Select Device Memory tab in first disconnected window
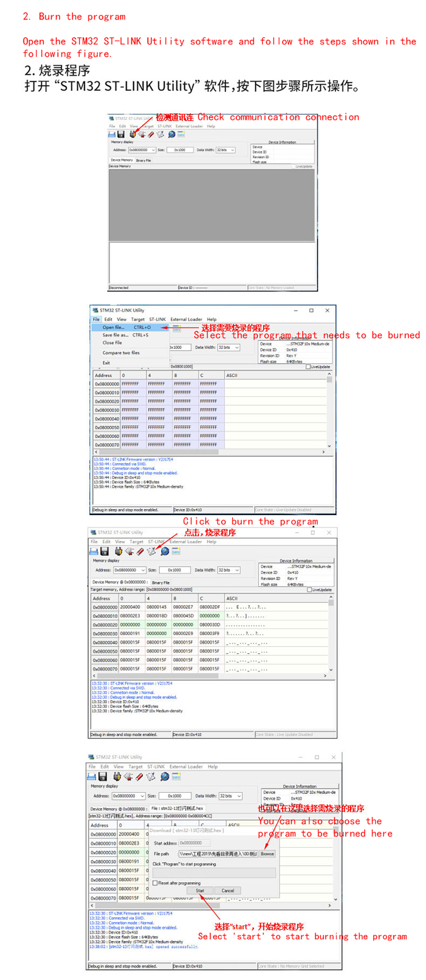This screenshot has height=980, width=426. coord(121,160)
